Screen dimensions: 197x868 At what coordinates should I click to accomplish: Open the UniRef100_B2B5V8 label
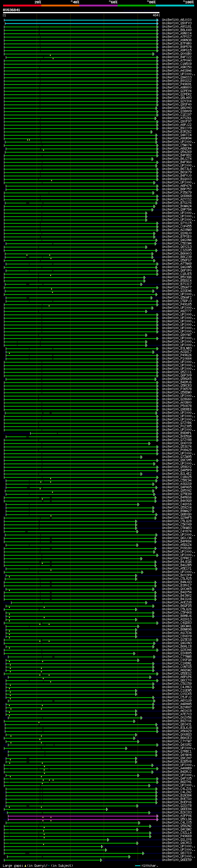pos(177,761)
